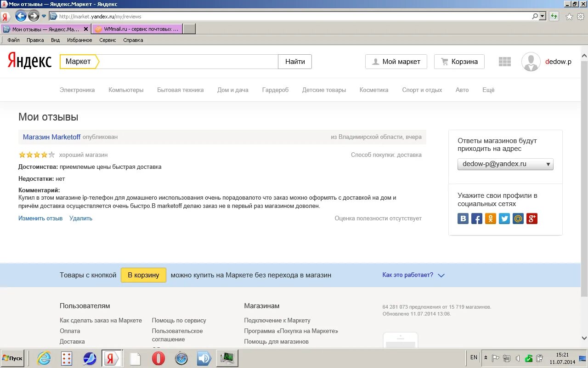Go to Косметика category
Viewport: 588px width, 368px height.
[374, 90]
